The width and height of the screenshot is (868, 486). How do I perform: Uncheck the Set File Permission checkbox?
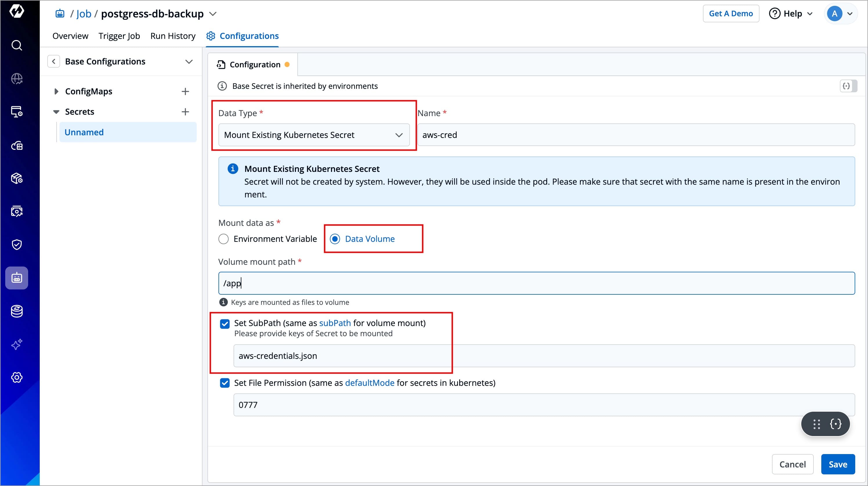point(225,383)
